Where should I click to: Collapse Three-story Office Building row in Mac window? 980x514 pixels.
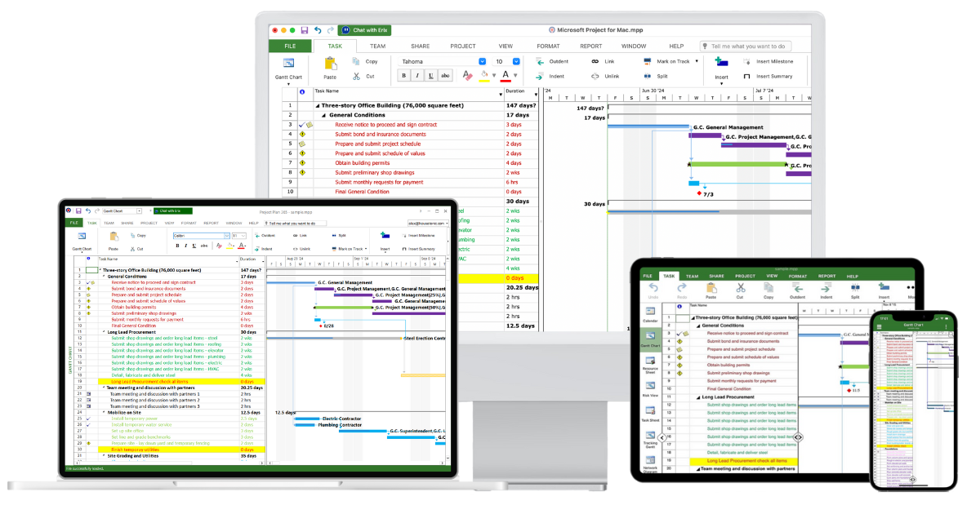pos(318,105)
